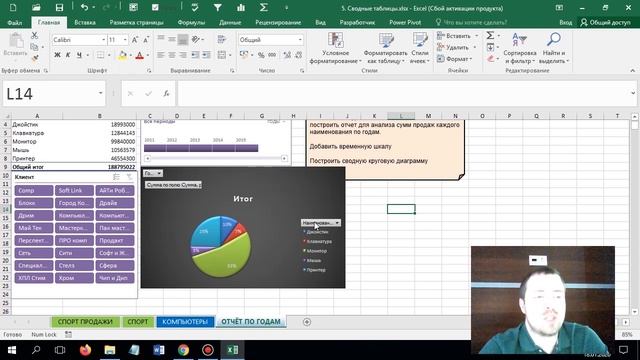640x360 pixels.
Task: Expand the Вставить cells dropdown
Action: (x=476, y=36)
